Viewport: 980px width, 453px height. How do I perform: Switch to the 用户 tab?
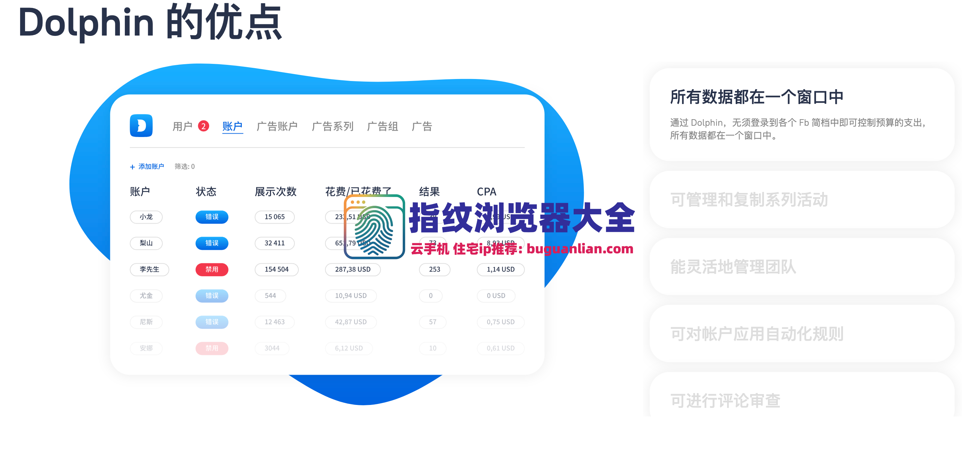(184, 126)
